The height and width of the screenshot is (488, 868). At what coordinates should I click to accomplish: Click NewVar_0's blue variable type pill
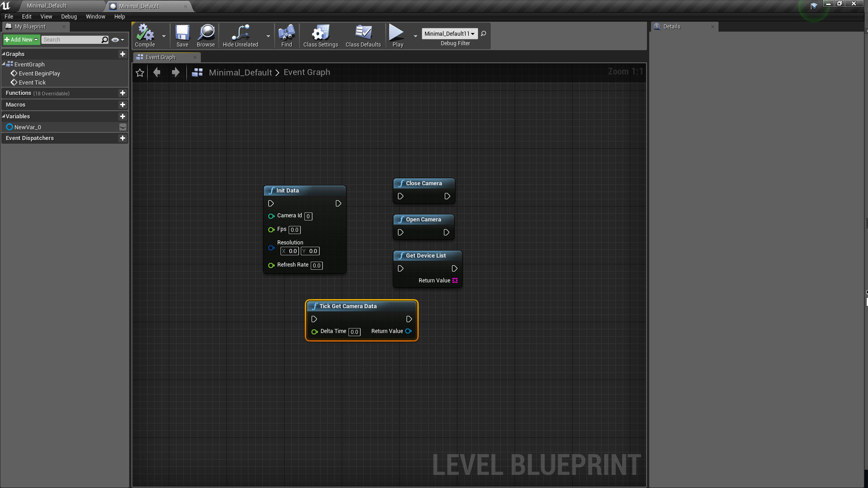[9, 127]
